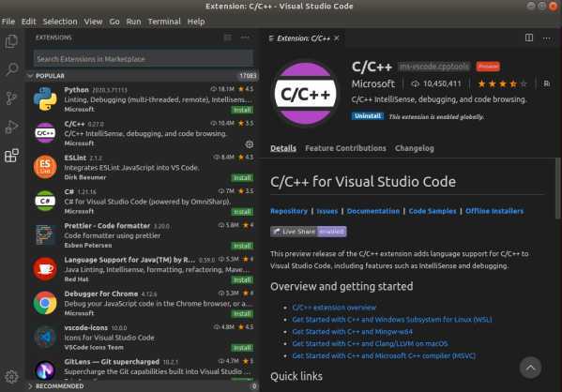Open the Code Samples link
562x392 pixels.
click(433, 211)
